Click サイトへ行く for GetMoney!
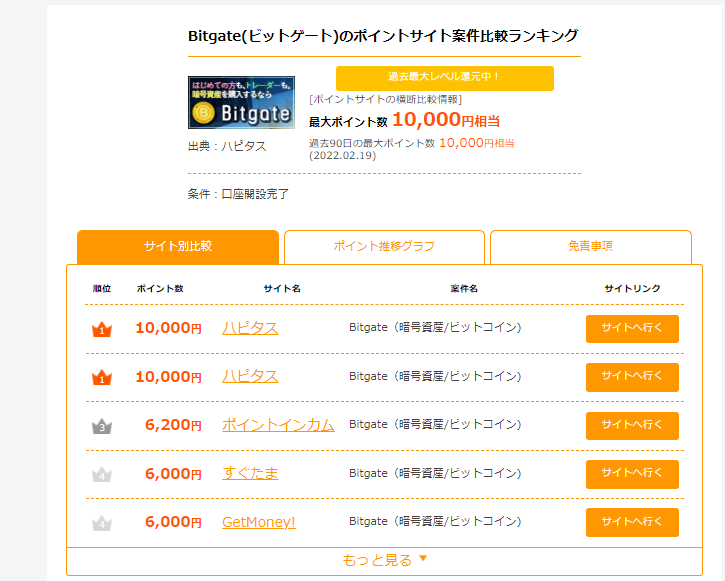The height and width of the screenshot is (581, 725). pyautogui.click(x=632, y=522)
